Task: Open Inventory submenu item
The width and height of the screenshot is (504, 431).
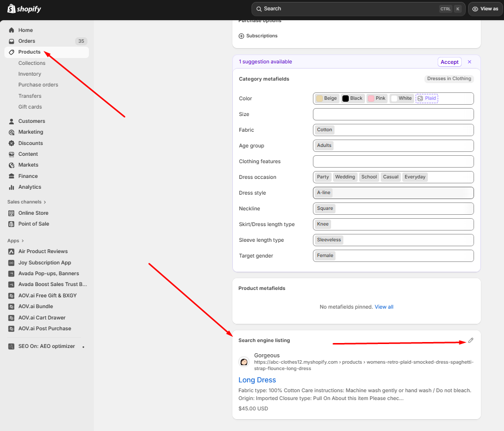Action: (x=29, y=74)
